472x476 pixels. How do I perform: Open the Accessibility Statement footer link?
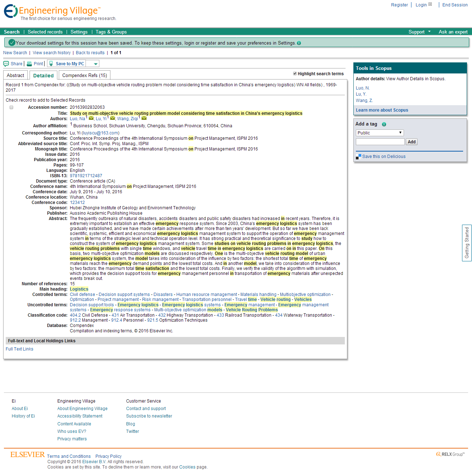[80, 416]
